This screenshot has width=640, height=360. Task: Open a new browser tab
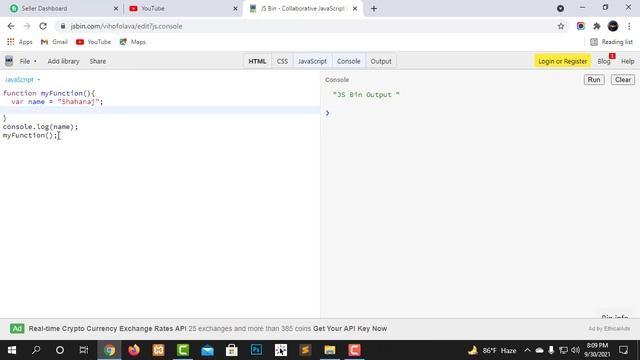tap(374, 8)
